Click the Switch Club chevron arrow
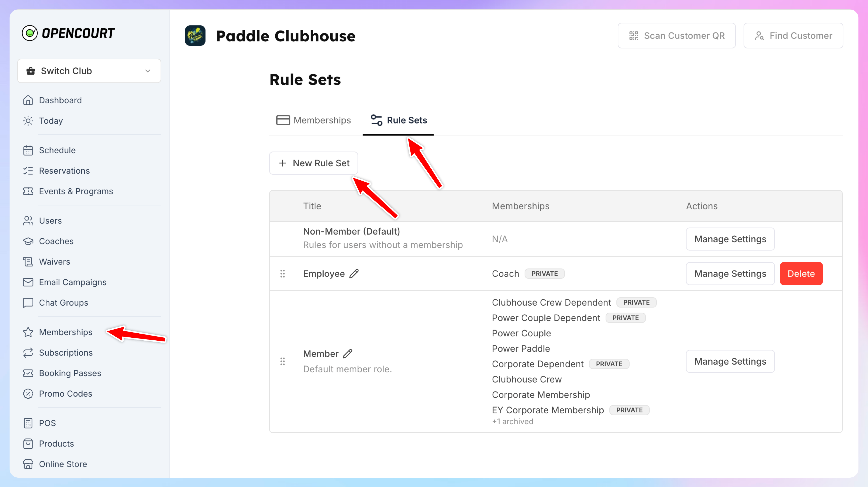868x487 pixels. click(148, 71)
